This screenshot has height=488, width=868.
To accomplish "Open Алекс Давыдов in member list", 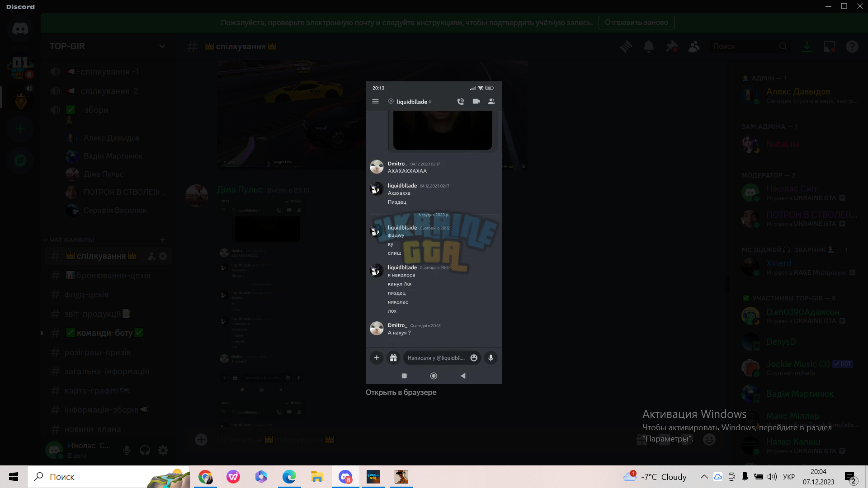I will (799, 96).
